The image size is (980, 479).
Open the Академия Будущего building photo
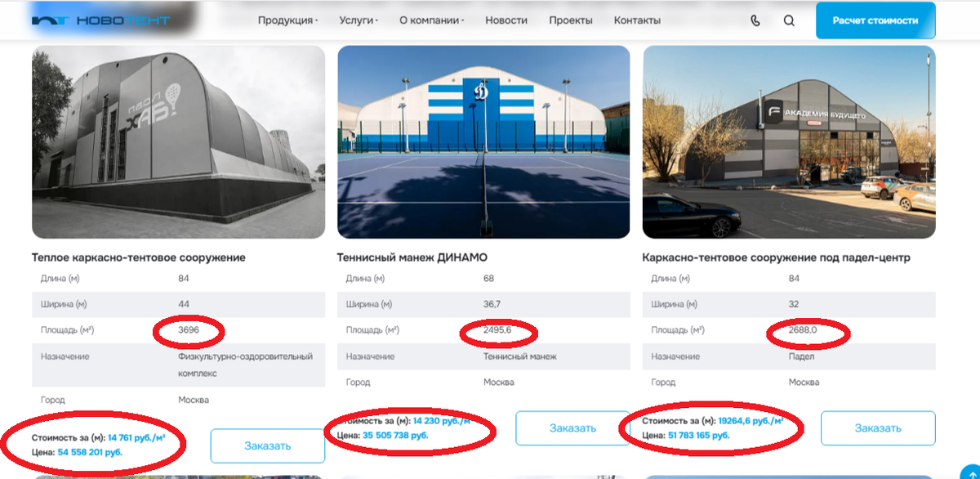790,141
